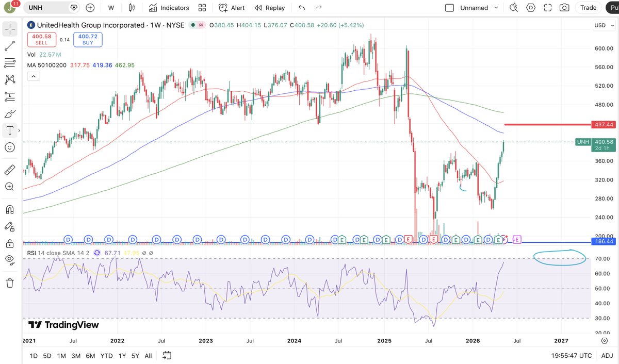Select the Text annotation tool
Image resolution: width=619 pixels, height=364 pixels.
pyautogui.click(x=10, y=130)
